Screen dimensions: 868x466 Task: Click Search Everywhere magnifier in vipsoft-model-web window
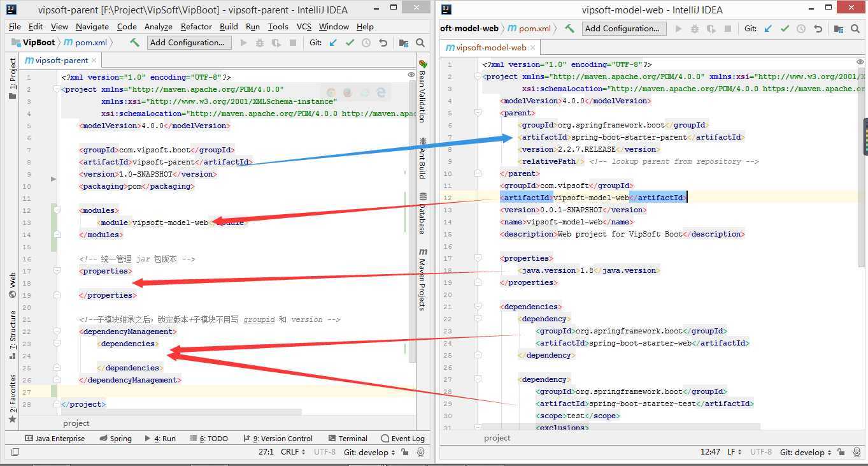855,29
